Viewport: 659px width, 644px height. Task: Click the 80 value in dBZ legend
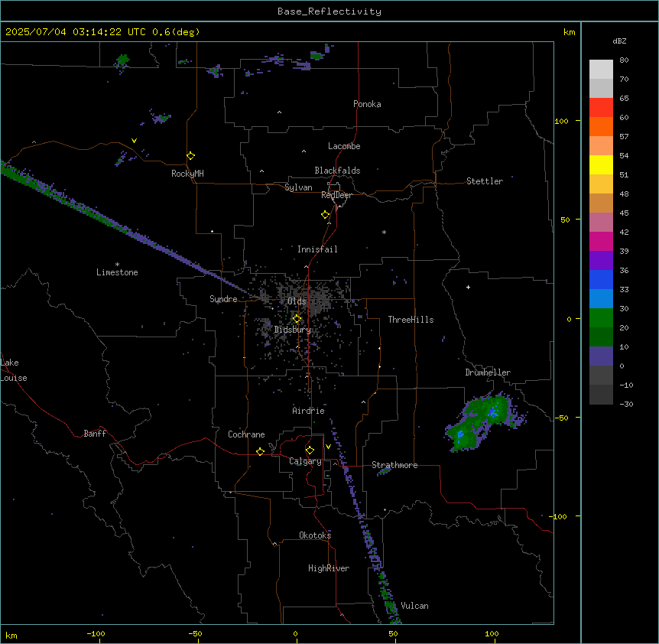coord(624,60)
